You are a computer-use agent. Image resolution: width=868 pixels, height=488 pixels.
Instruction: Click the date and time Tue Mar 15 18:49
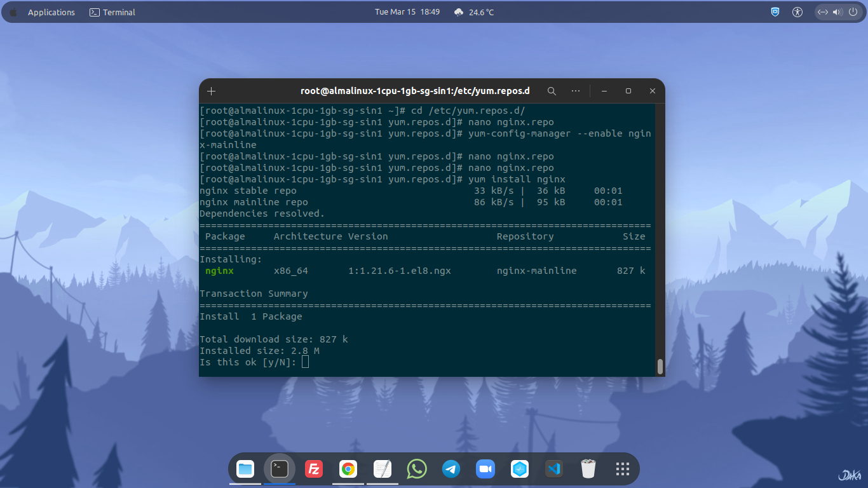click(x=407, y=12)
